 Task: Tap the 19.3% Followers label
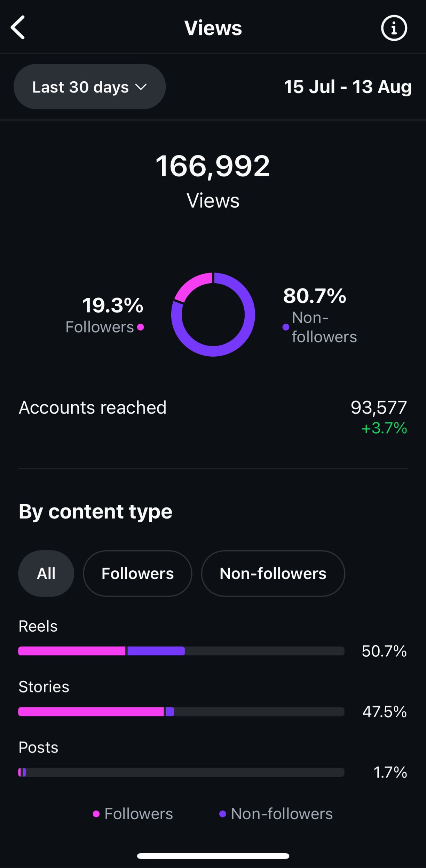108,315
